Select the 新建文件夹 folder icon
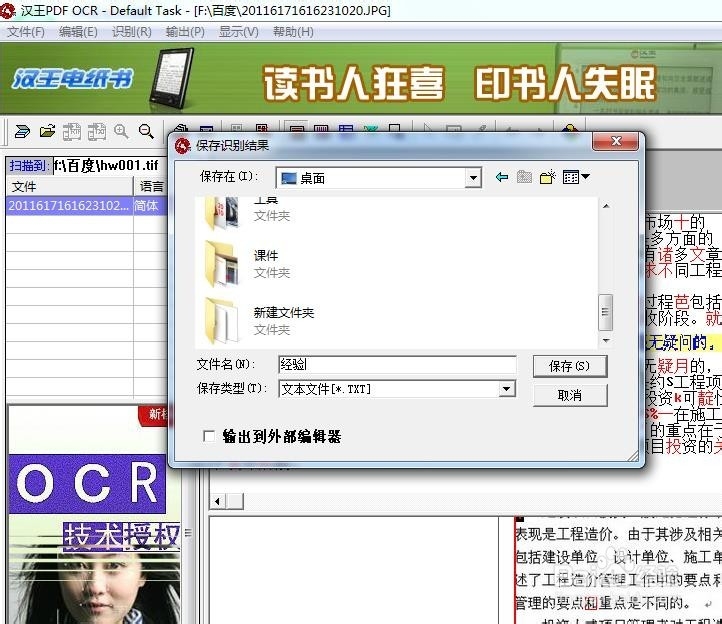This screenshot has height=624, width=722. 222,321
